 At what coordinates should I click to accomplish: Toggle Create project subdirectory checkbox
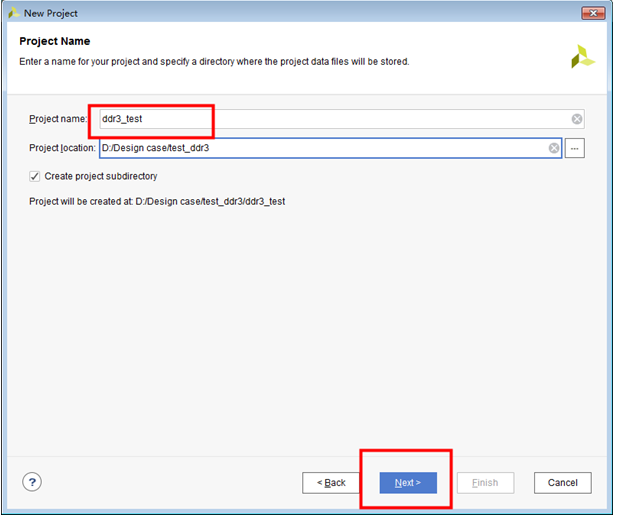pyautogui.click(x=35, y=177)
